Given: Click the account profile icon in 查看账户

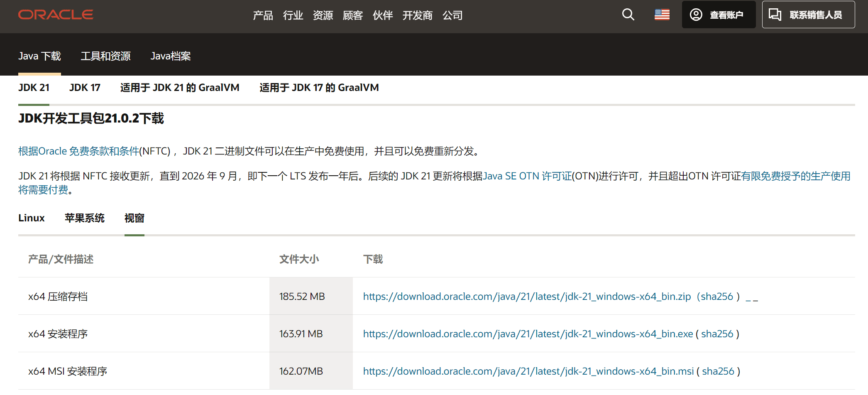Looking at the screenshot, I should (x=697, y=15).
